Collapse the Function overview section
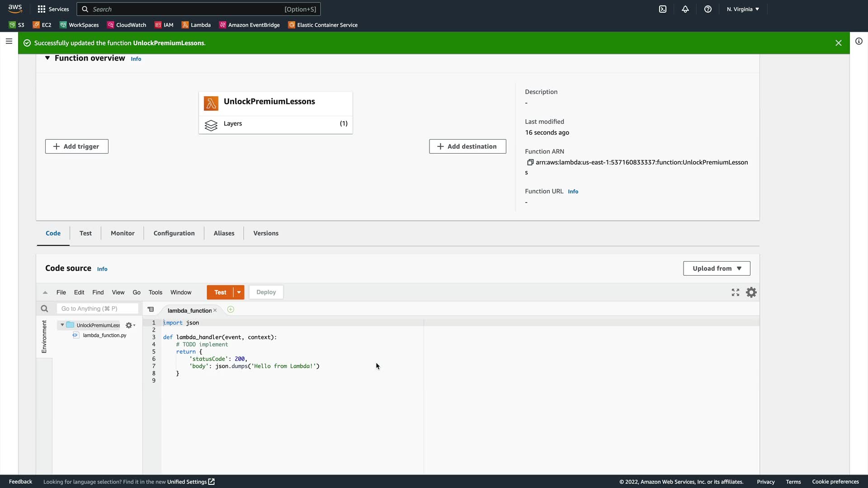The width and height of the screenshot is (868, 488). (x=47, y=58)
